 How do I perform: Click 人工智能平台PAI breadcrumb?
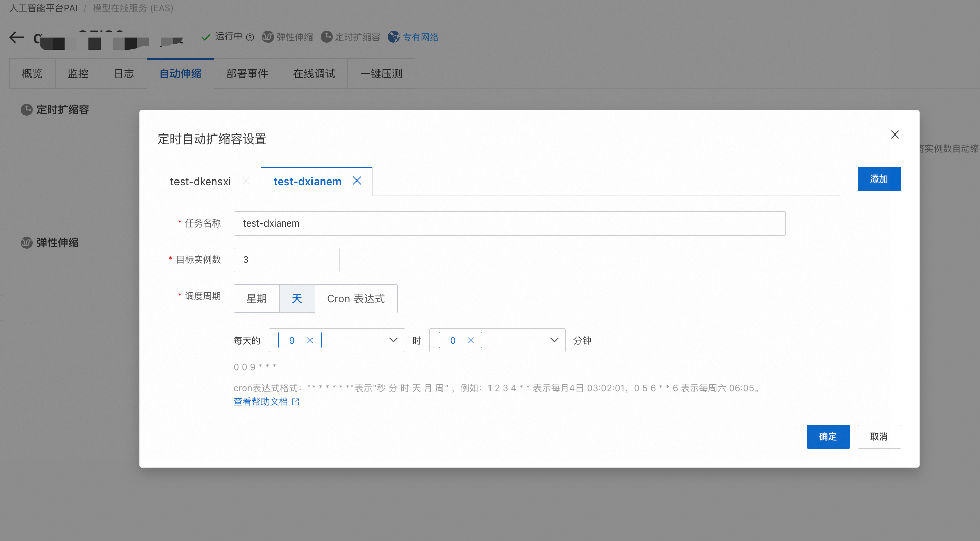click(43, 8)
